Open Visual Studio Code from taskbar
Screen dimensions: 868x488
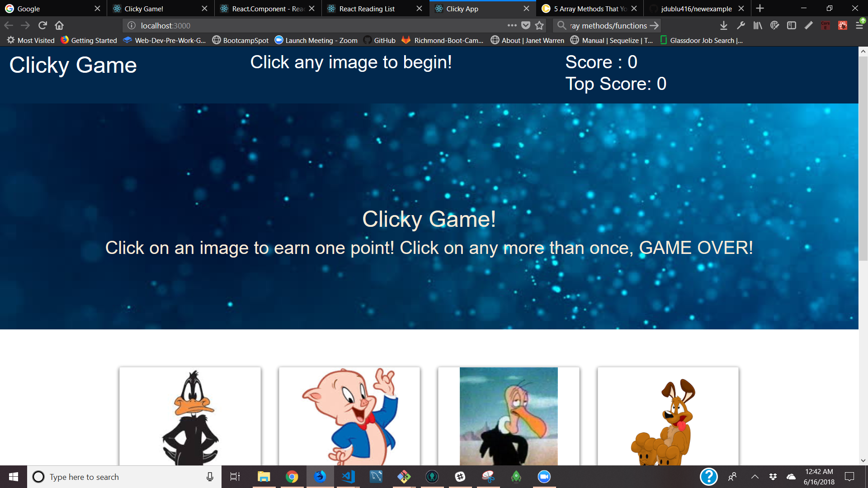point(348,477)
